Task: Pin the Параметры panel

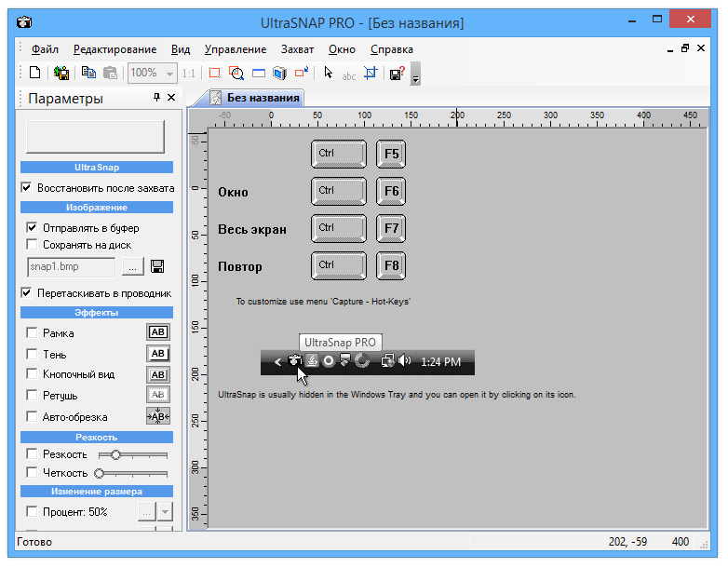Action: point(157,97)
